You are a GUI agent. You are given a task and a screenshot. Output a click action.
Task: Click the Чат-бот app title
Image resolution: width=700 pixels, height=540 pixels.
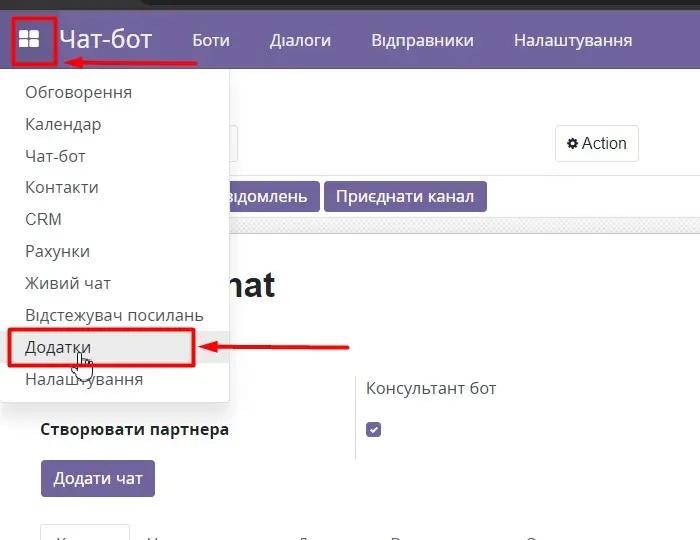[106, 39]
